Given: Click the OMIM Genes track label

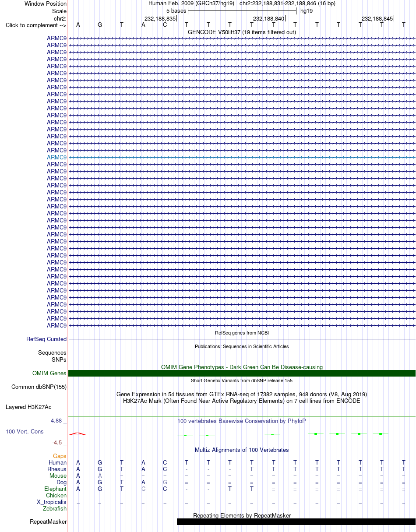Looking at the screenshot, I should [x=49, y=373].
